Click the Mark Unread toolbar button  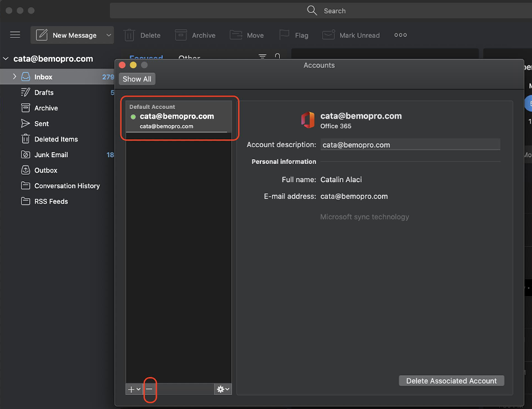351,35
